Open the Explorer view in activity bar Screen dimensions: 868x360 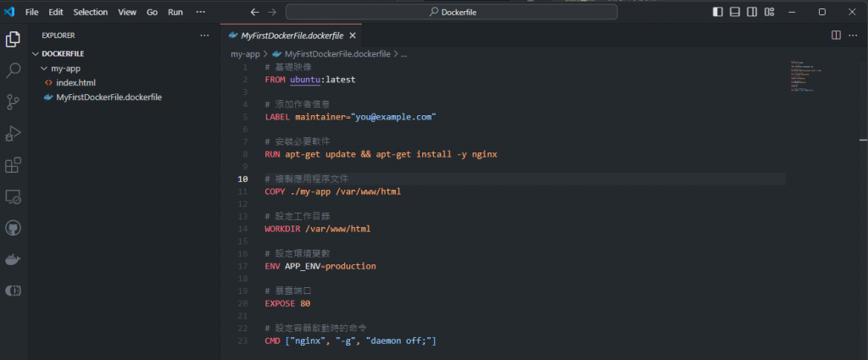click(14, 39)
